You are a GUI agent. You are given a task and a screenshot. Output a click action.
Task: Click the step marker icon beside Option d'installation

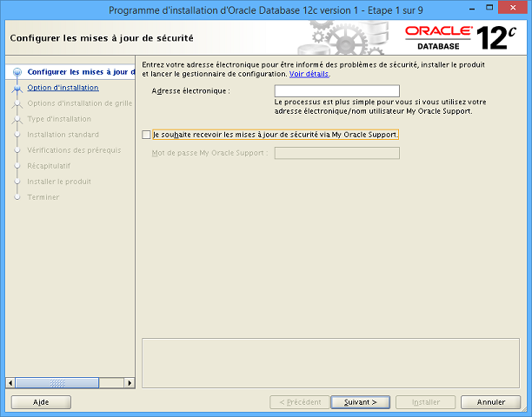[17, 88]
